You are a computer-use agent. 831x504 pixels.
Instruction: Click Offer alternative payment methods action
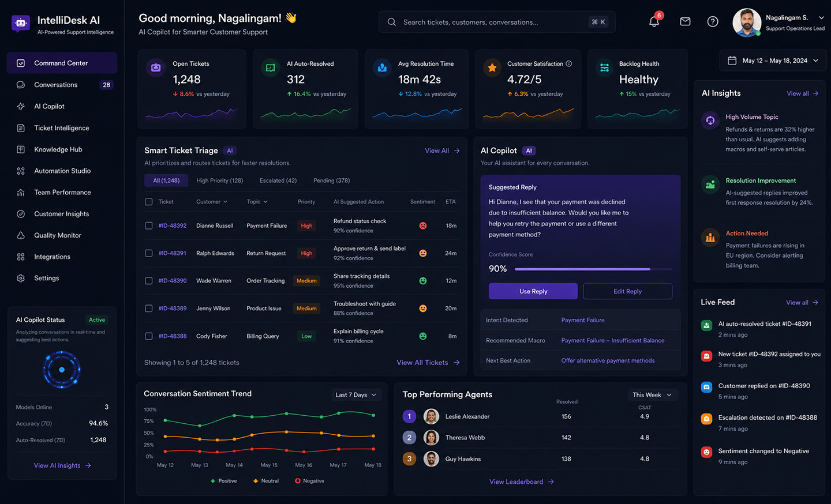(608, 360)
